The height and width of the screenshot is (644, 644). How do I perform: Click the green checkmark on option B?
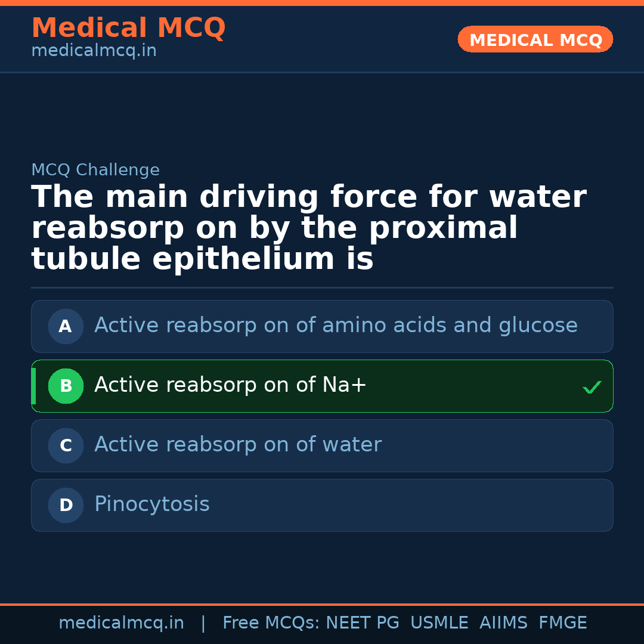click(x=592, y=388)
